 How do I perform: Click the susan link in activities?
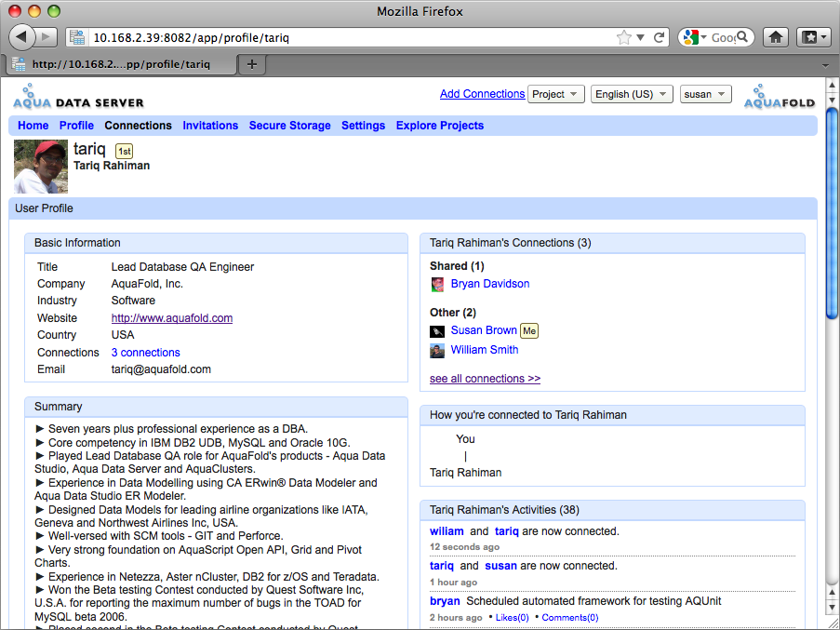tap(500, 566)
